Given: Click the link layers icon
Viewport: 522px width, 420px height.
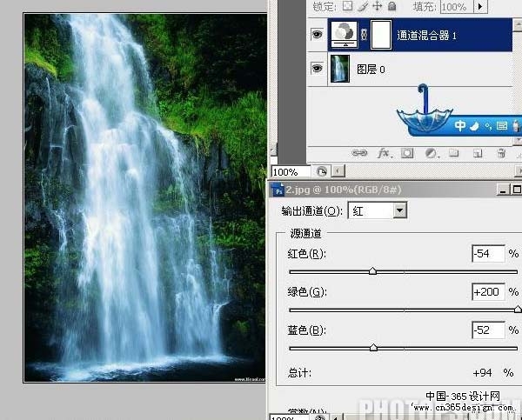Looking at the screenshot, I should (359, 153).
